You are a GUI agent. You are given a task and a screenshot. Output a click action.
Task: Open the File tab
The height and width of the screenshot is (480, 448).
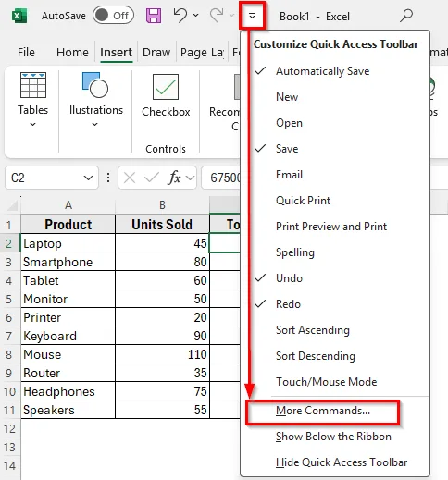[x=26, y=52]
